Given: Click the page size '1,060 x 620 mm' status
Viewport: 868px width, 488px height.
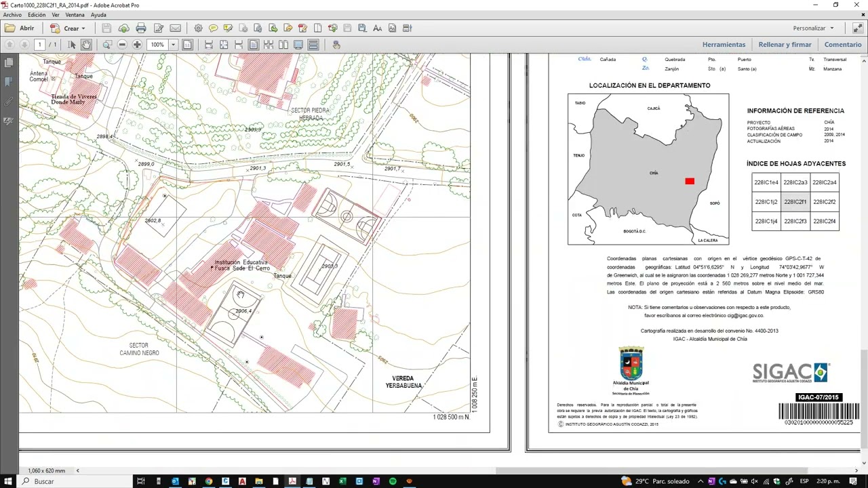Looking at the screenshot, I should tap(47, 471).
